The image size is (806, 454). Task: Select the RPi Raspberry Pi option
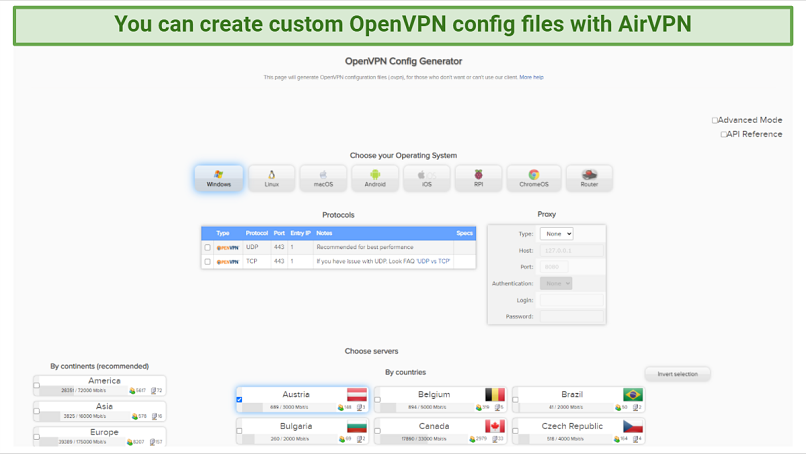tap(479, 178)
